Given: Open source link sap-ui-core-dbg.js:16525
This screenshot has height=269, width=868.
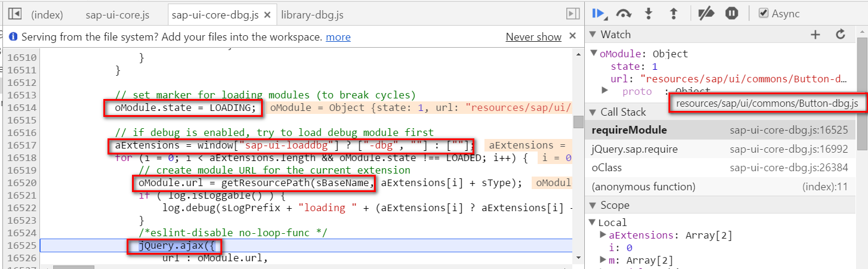Looking at the screenshot, I should pyautogui.click(x=789, y=130).
